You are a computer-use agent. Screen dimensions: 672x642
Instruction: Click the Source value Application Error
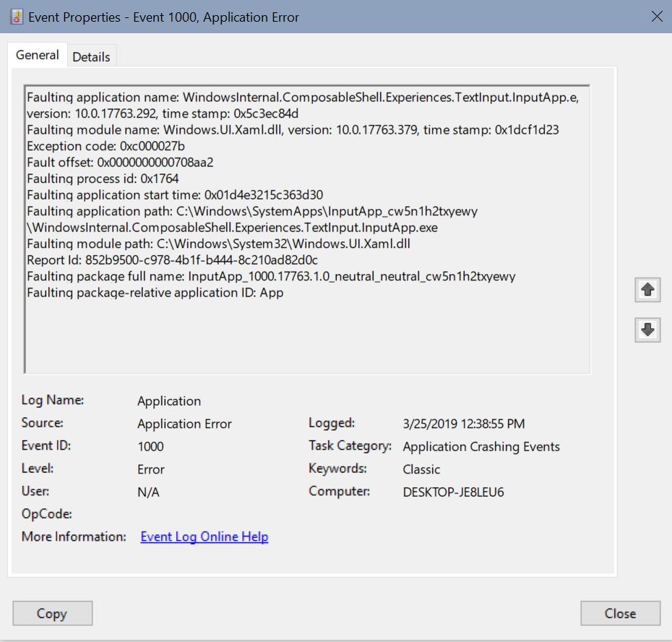pyautogui.click(x=184, y=424)
